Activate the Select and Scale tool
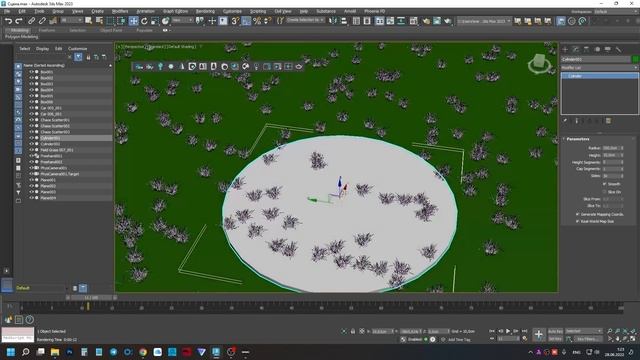 pyautogui.click(x=155, y=21)
